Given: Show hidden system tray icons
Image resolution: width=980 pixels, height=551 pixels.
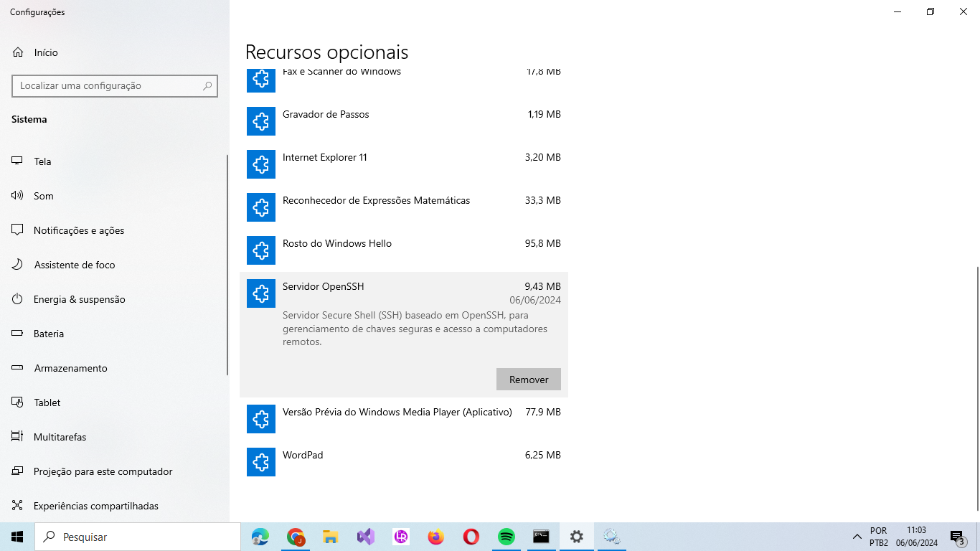Looking at the screenshot, I should pyautogui.click(x=857, y=537).
